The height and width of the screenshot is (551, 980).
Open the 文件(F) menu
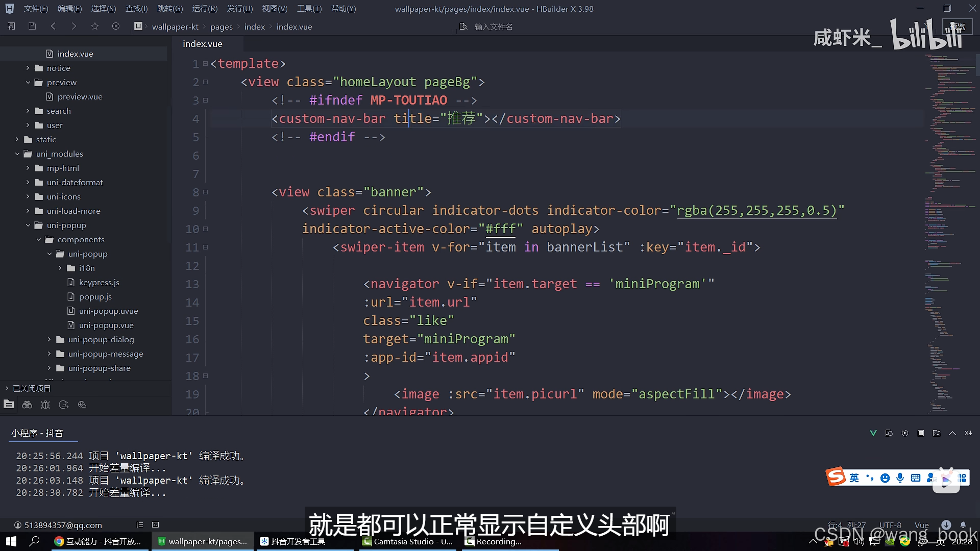36,9
